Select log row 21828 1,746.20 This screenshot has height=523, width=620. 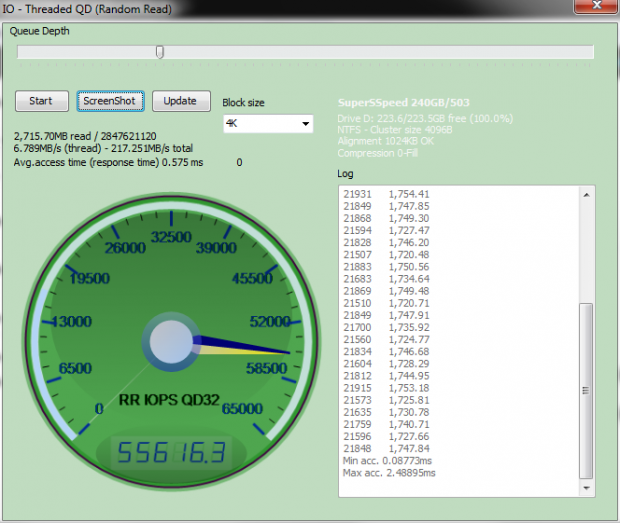click(x=386, y=243)
